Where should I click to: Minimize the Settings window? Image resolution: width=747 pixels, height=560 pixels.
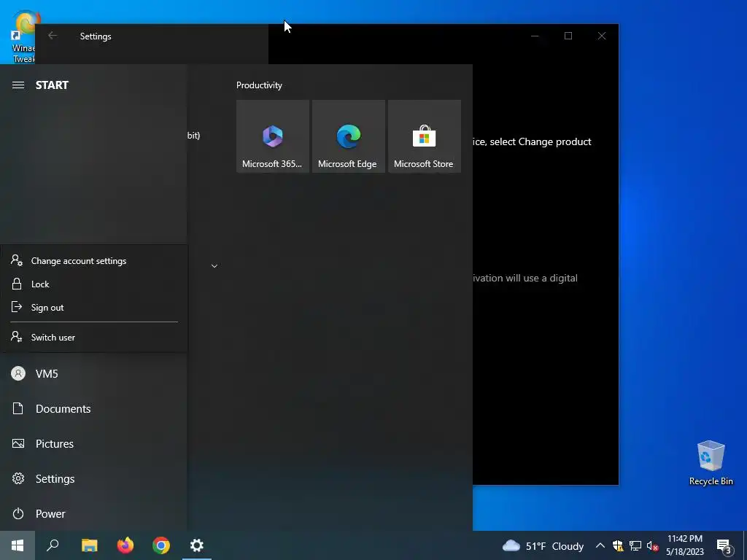click(535, 36)
